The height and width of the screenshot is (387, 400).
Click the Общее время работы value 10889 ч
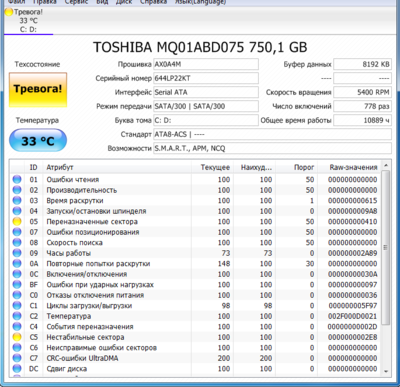(x=362, y=120)
